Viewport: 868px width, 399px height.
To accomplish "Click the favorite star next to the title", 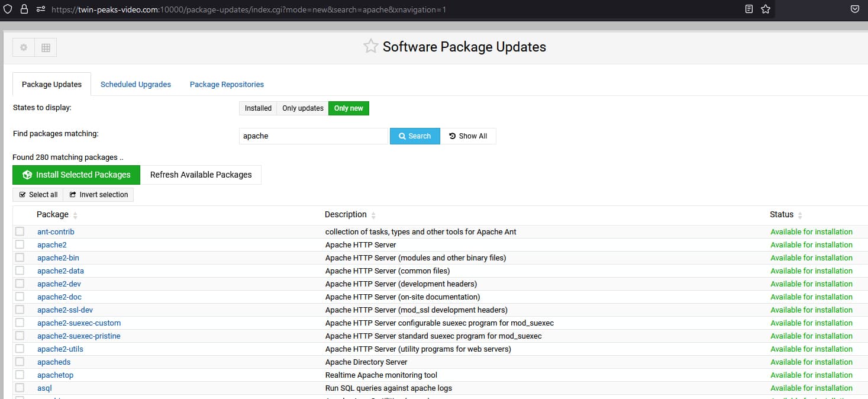I will point(371,47).
